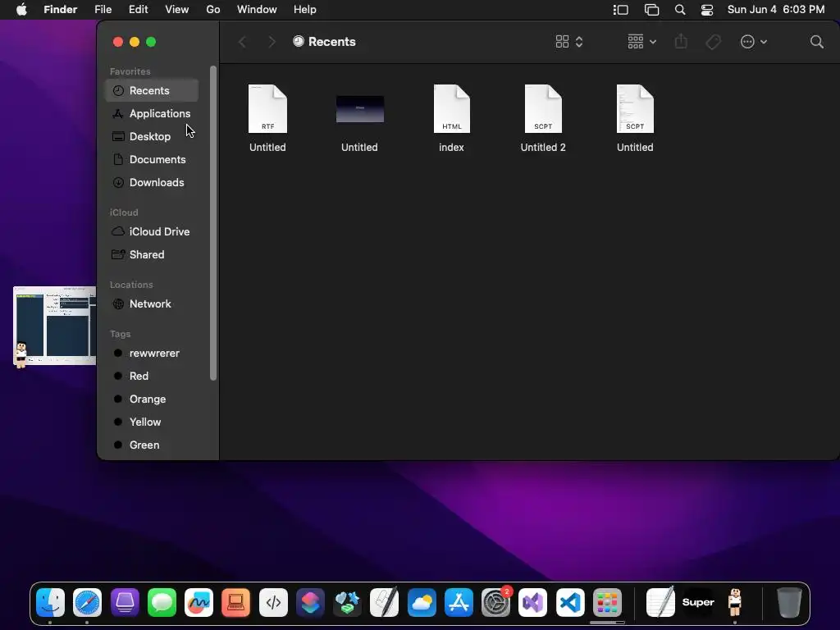Open the orange laptop app in Dock

235,603
